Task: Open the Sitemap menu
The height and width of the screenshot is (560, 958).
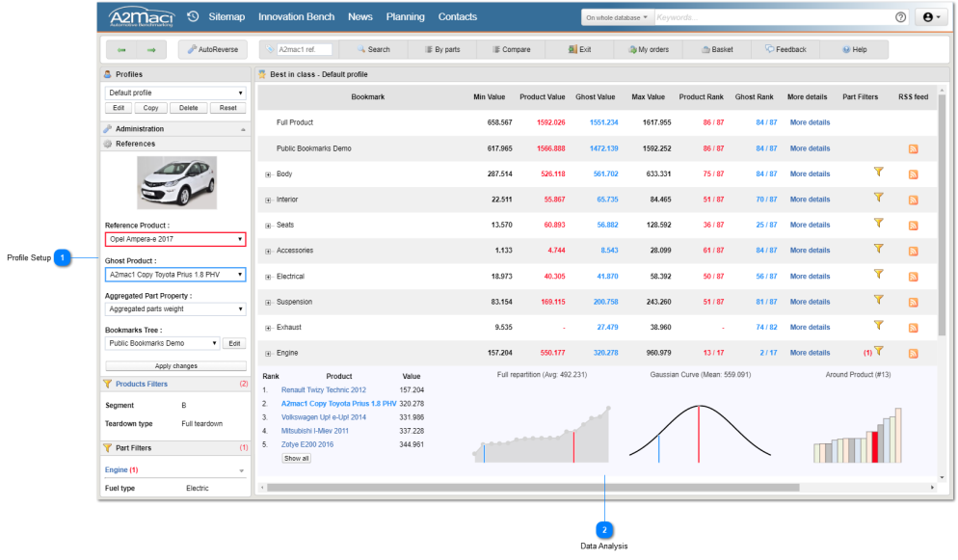Action: tap(226, 17)
